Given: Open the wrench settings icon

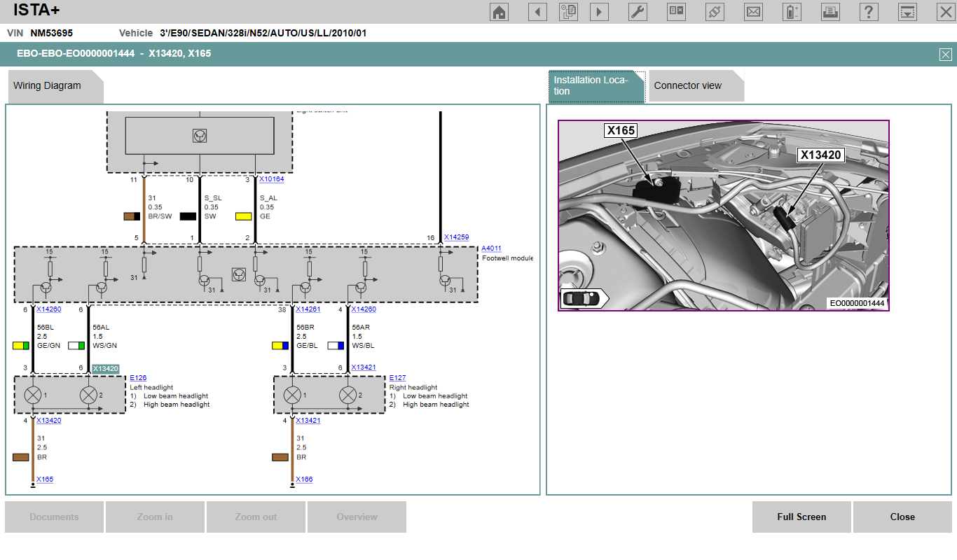Looking at the screenshot, I should click(x=638, y=12).
